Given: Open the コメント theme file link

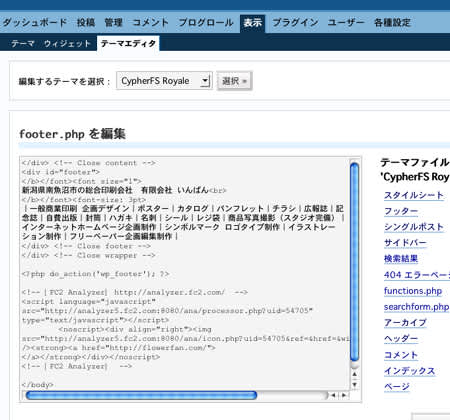Looking at the screenshot, I should pyautogui.click(x=401, y=355).
